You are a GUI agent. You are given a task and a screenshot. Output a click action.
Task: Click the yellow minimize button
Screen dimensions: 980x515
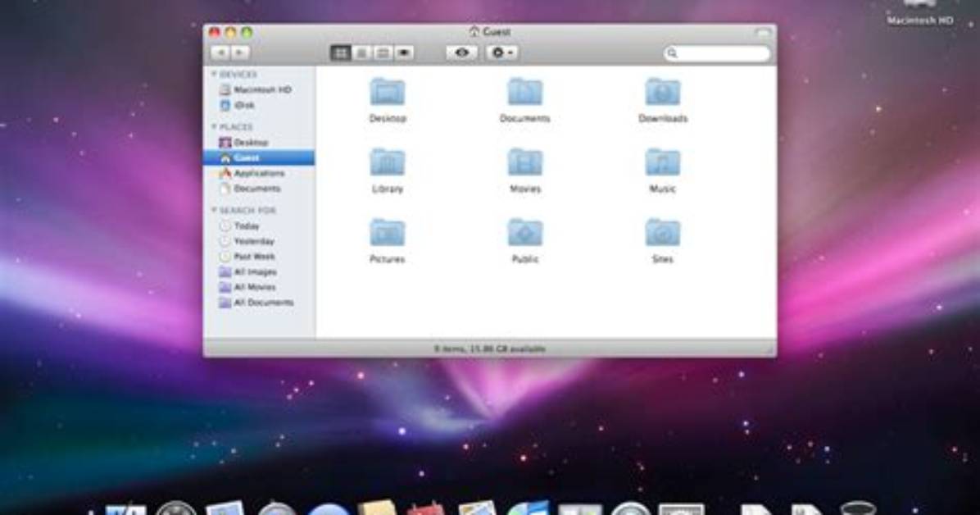(x=230, y=32)
